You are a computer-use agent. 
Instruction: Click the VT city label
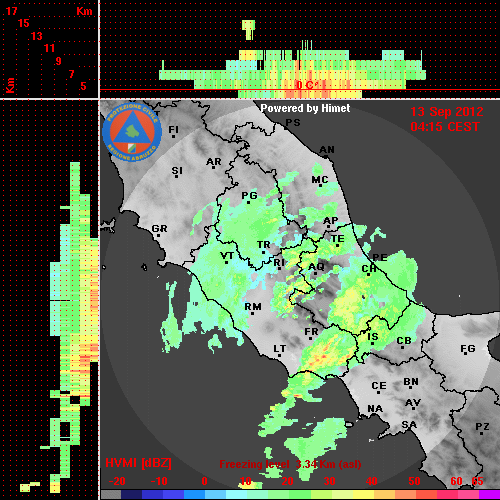[x=227, y=256]
